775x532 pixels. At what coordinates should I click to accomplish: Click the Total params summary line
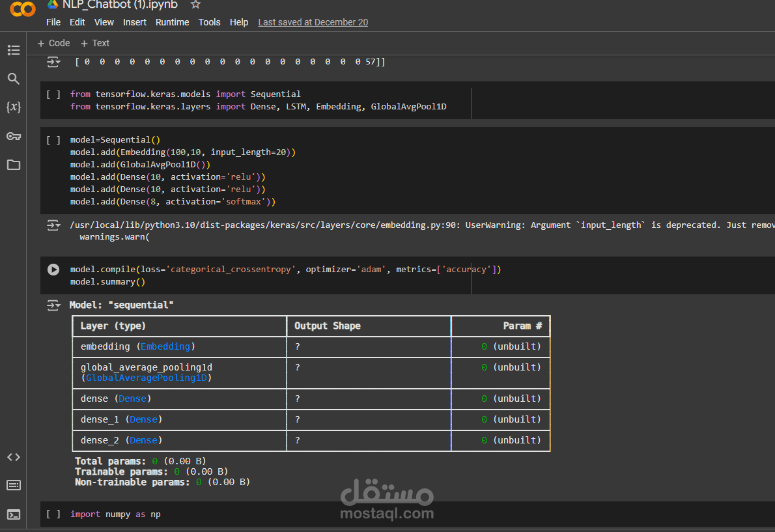(141, 462)
